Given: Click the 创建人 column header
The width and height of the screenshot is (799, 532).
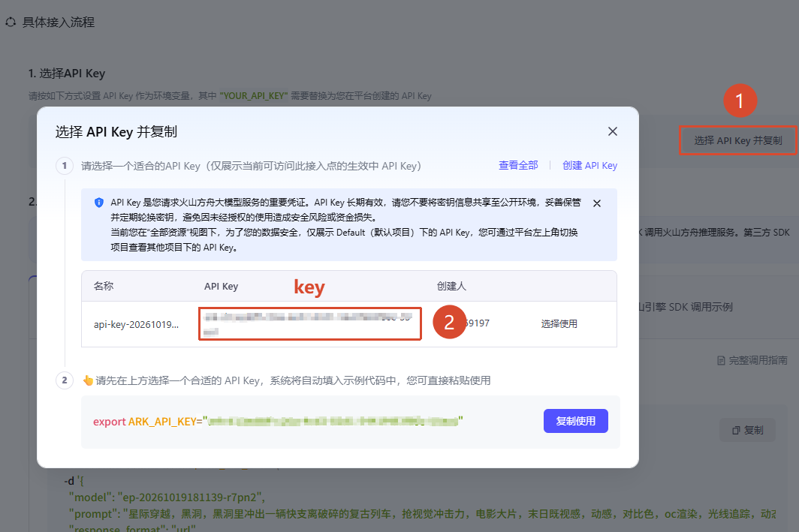Looking at the screenshot, I should point(451,286).
